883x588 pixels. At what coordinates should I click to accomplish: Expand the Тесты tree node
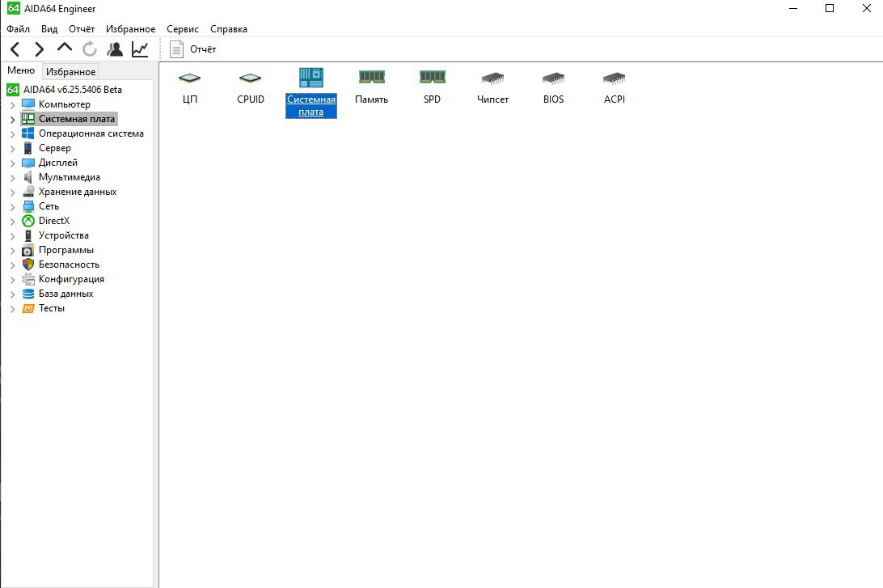point(12,309)
